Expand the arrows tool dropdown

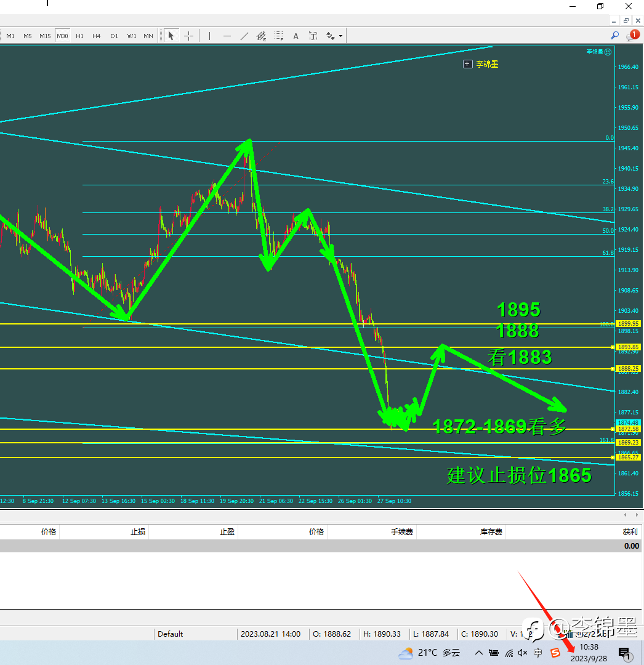(x=341, y=36)
